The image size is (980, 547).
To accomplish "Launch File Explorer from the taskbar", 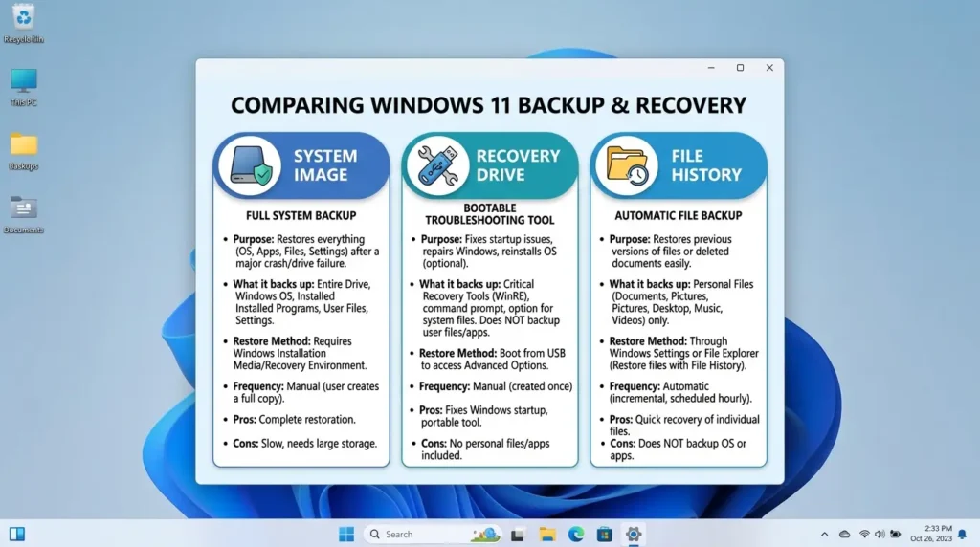I will pyautogui.click(x=546, y=535).
